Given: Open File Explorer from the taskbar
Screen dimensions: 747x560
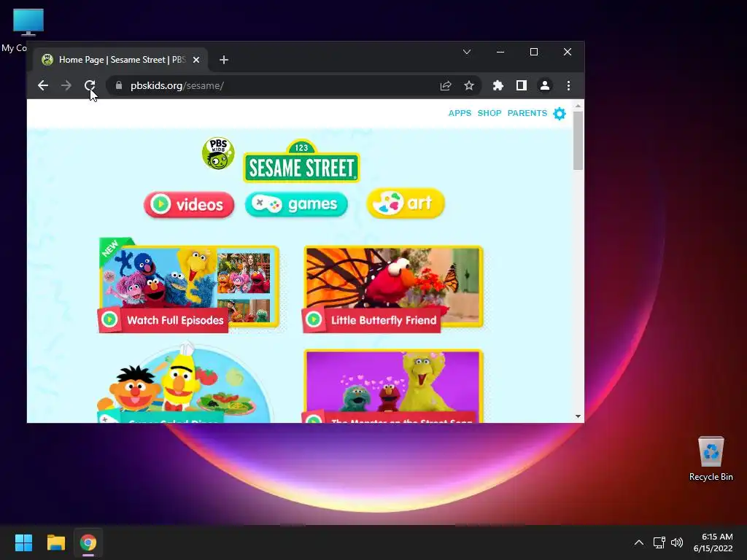Looking at the screenshot, I should tap(55, 542).
